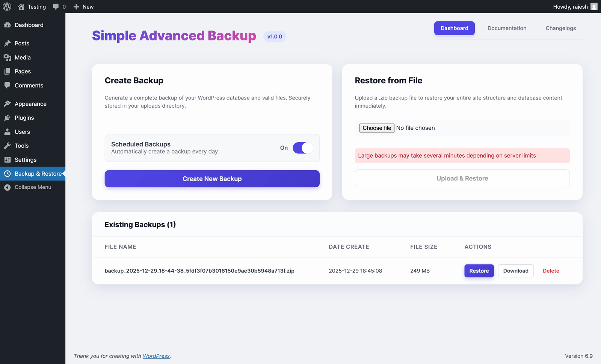The width and height of the screenshot is (601, 364).
Task: Click the WordPress logo icon
Action: pos(7,7)
